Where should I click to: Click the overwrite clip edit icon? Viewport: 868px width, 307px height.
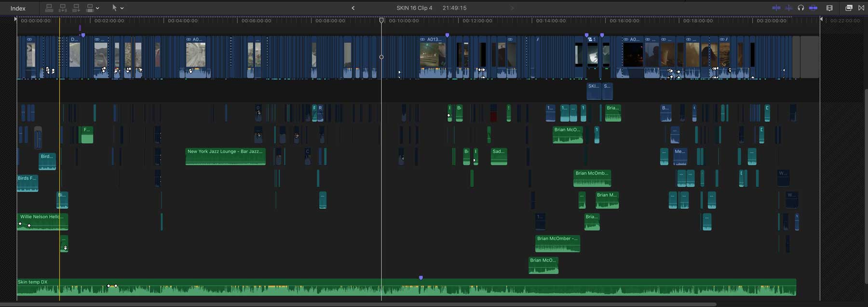(90, 8)
